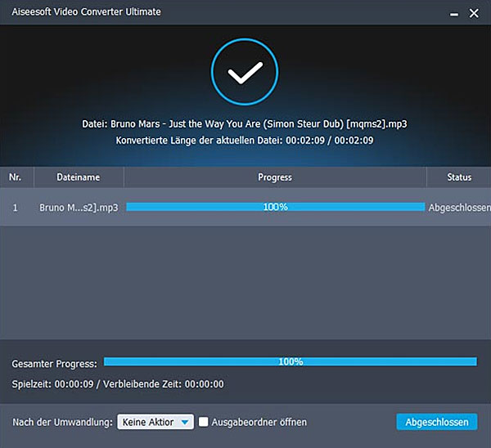Click the Gesamter Progress bar
The height and width of the screenshot is (448, 491).
[290, 362]
